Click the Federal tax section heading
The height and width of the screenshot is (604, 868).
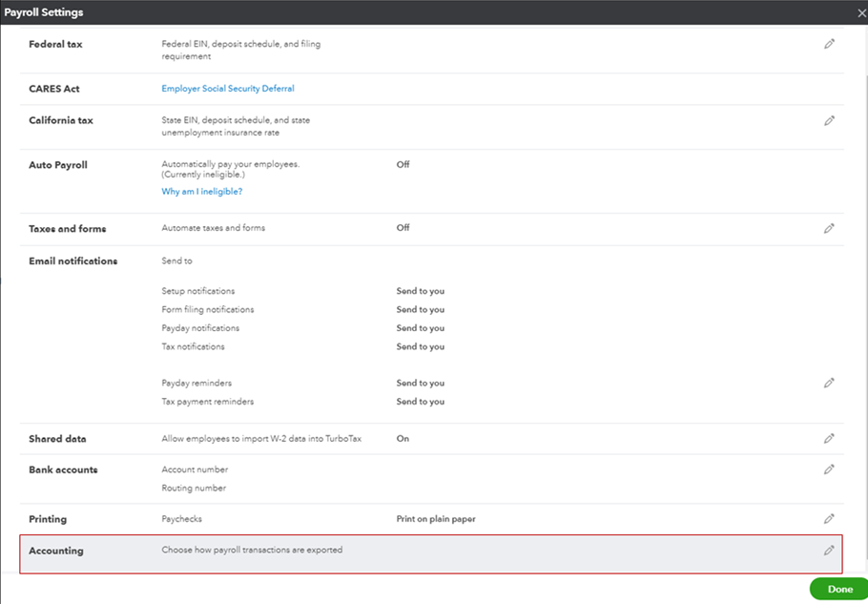point(55,44)
